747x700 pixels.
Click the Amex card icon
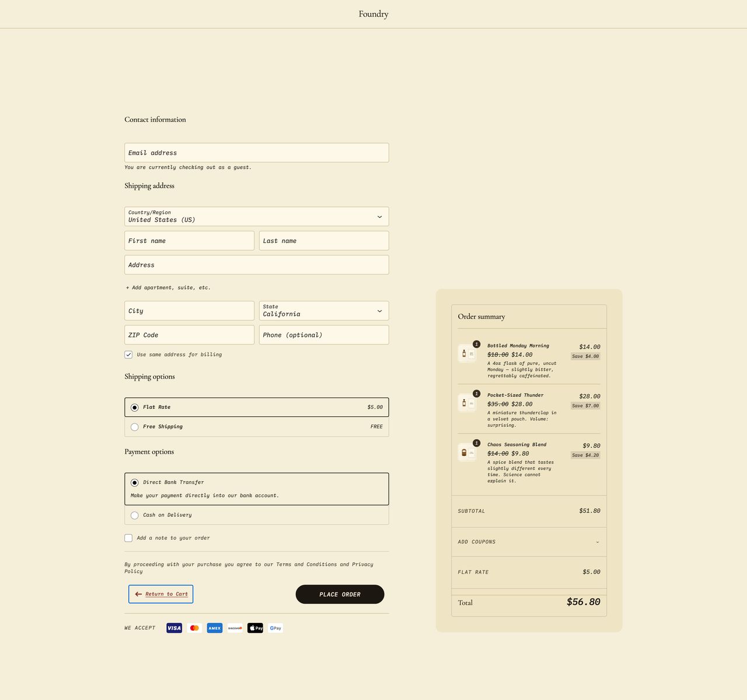point(215,628)
